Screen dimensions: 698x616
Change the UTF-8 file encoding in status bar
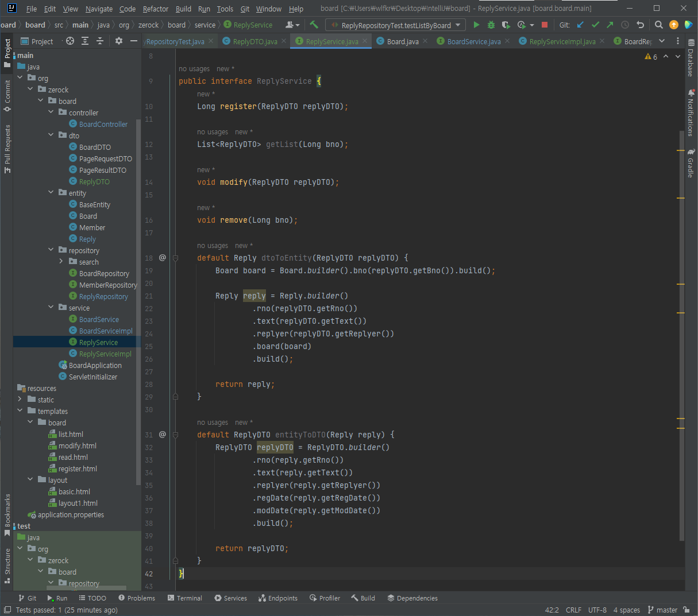coord(597,610)
